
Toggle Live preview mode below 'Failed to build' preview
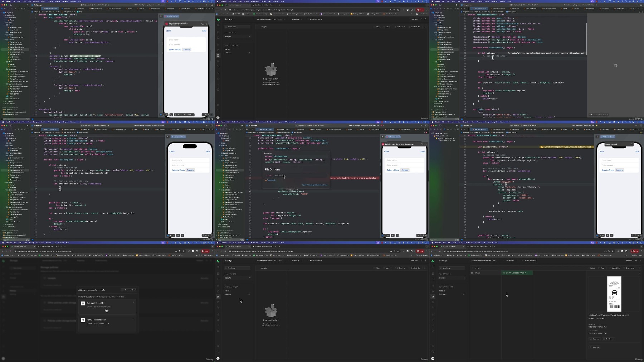tap(382, 235)
